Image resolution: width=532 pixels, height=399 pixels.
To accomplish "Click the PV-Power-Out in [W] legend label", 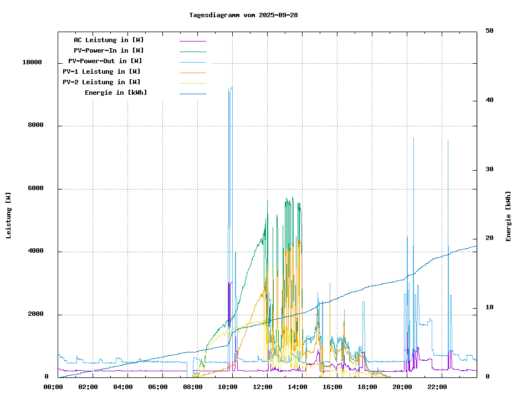I will 105,61.
